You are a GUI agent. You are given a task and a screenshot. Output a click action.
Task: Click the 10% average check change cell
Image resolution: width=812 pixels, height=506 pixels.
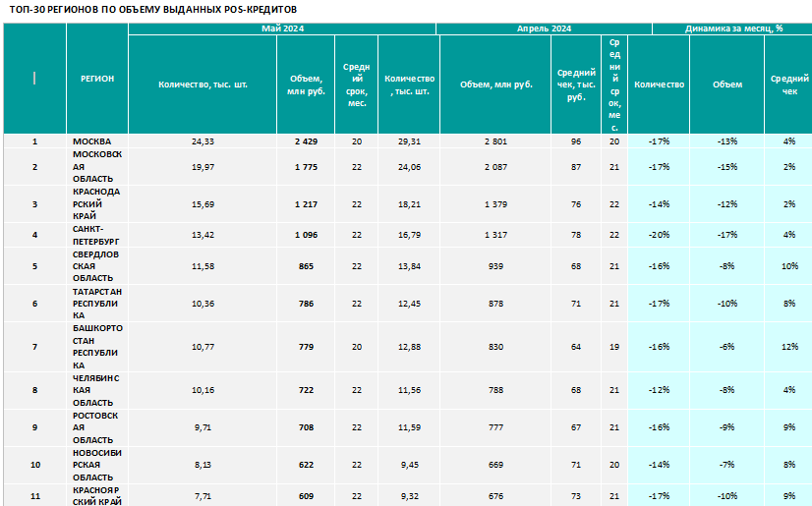(x=789, y=266)
